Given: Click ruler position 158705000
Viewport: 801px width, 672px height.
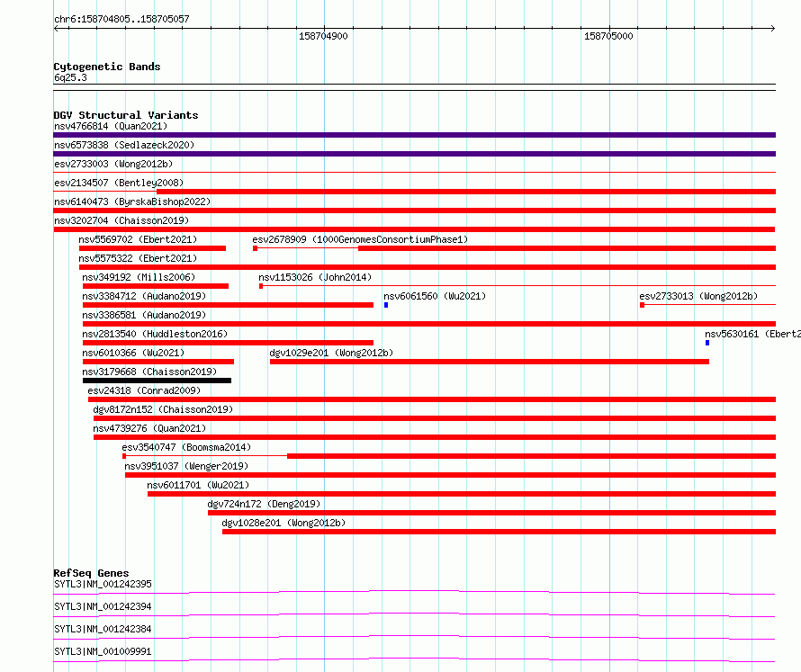Looking at the screenshot, I should [x=608, y=36].
